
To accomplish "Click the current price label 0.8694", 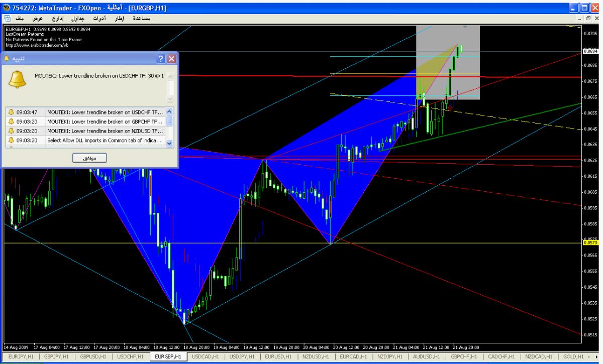I will click(590, 51).
